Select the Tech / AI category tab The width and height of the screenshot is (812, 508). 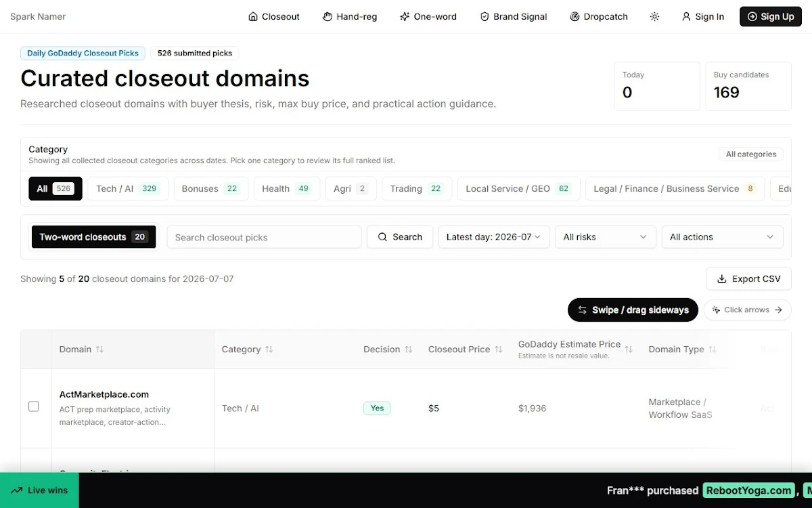coord(128,188)
